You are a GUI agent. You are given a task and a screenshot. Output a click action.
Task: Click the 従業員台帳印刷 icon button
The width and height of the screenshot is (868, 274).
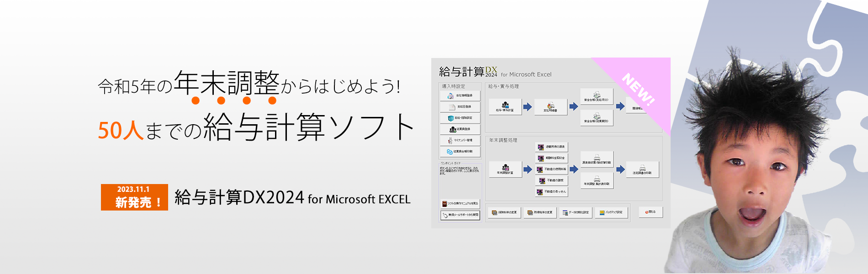pyautogui.click(x=460, y=152)
